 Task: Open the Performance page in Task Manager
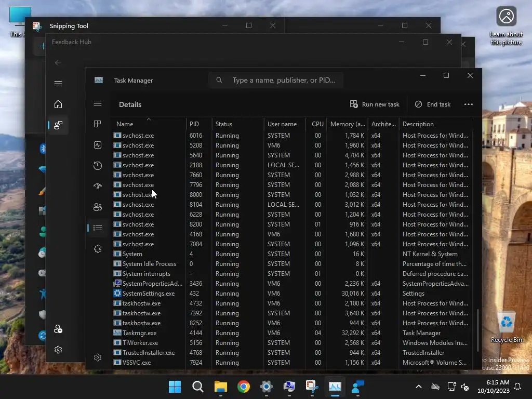click(98, 145)
